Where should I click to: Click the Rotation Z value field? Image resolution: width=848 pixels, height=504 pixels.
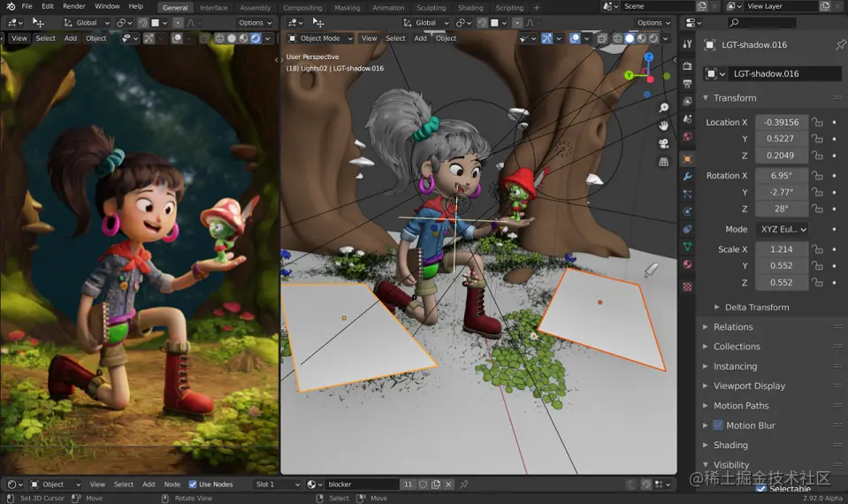781,209
